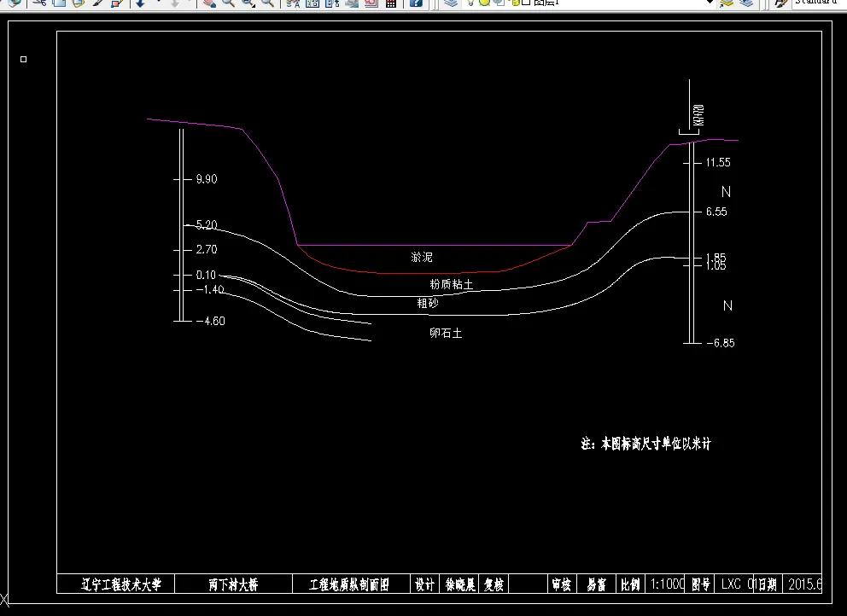The image size is (847, 616).
Task: Select the upper N marker beside the right borehole
Action: pyautogui.click(x=727, y=192)
